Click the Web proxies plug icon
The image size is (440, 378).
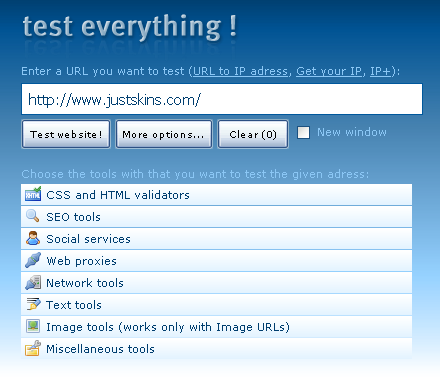pos(33,260)
